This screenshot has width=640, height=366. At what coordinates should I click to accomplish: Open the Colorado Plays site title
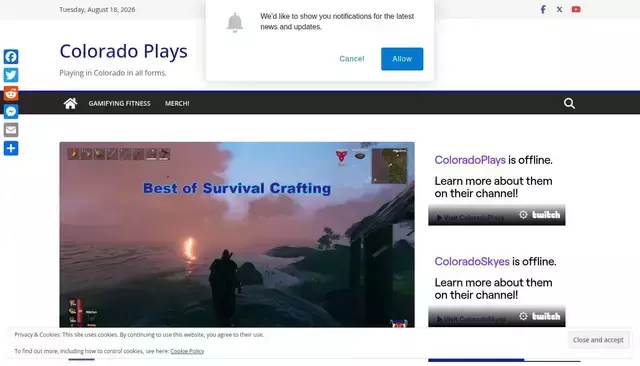tap(124, 51)
